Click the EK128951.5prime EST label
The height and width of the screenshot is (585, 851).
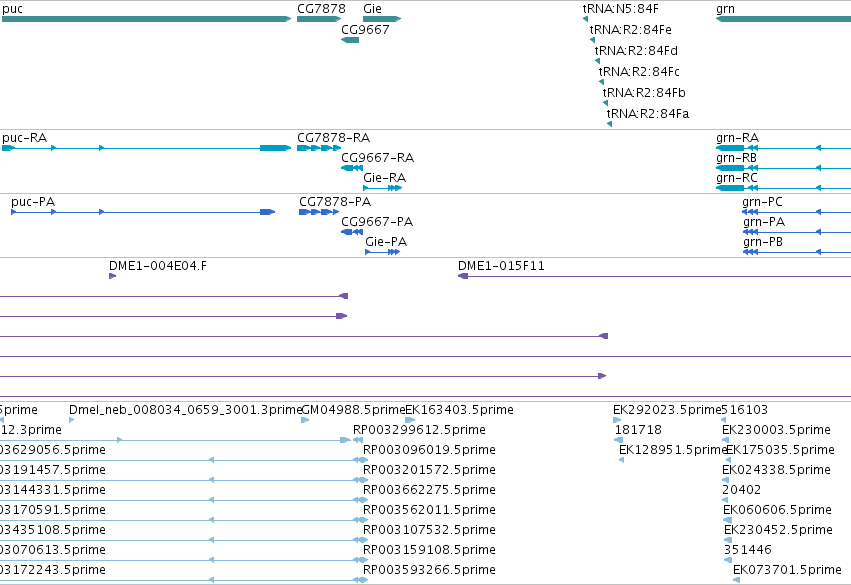pyautogui.click(x=673, y=450)
